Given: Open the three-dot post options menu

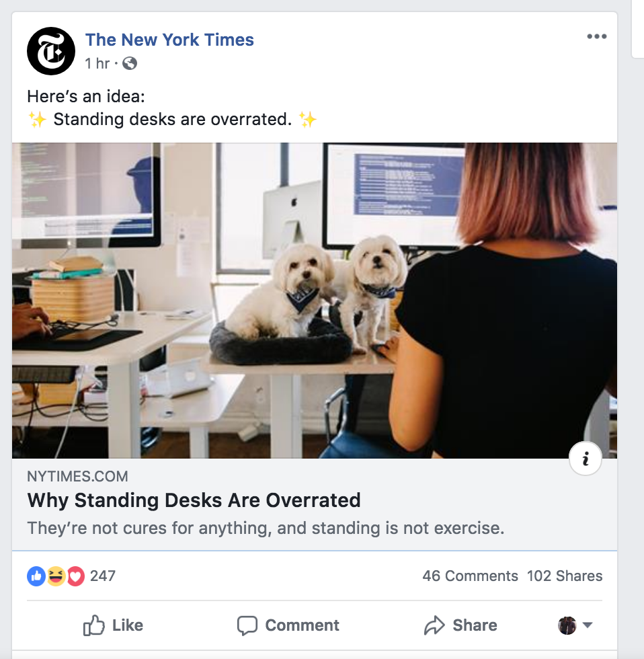Looking at the screenshot, I should pyautogui.click(x=596, y=36).
